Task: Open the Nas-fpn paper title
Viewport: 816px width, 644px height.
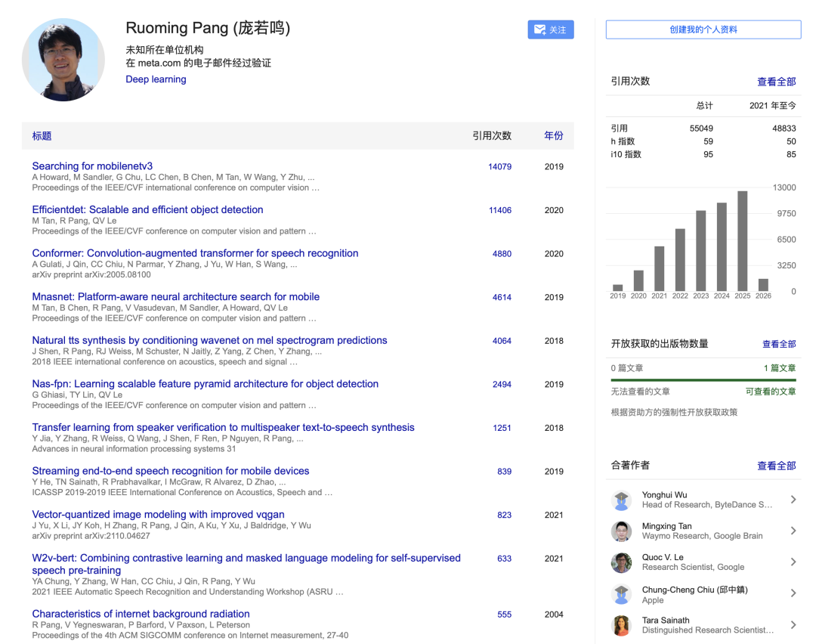Action: coord(205,384)
